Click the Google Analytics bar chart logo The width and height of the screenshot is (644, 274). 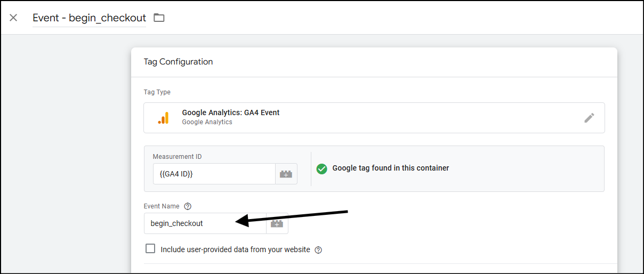[163, 118]
